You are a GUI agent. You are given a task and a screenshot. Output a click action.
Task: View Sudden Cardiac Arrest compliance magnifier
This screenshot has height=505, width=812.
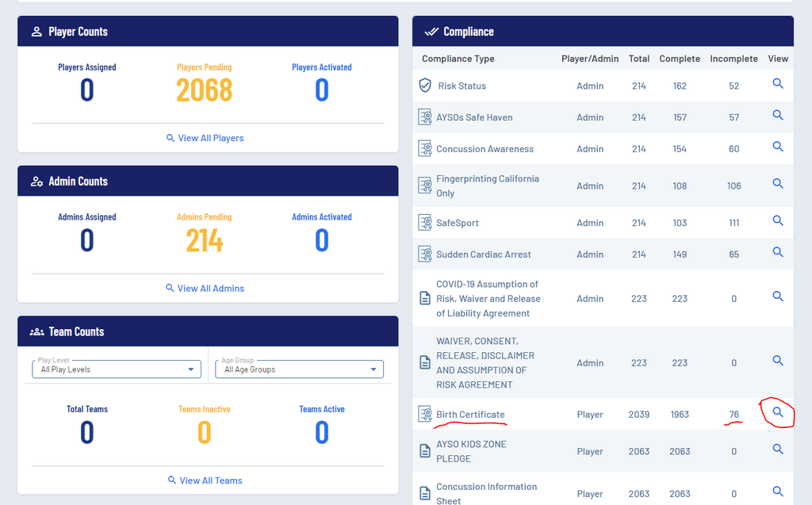(x=778, y=253)
